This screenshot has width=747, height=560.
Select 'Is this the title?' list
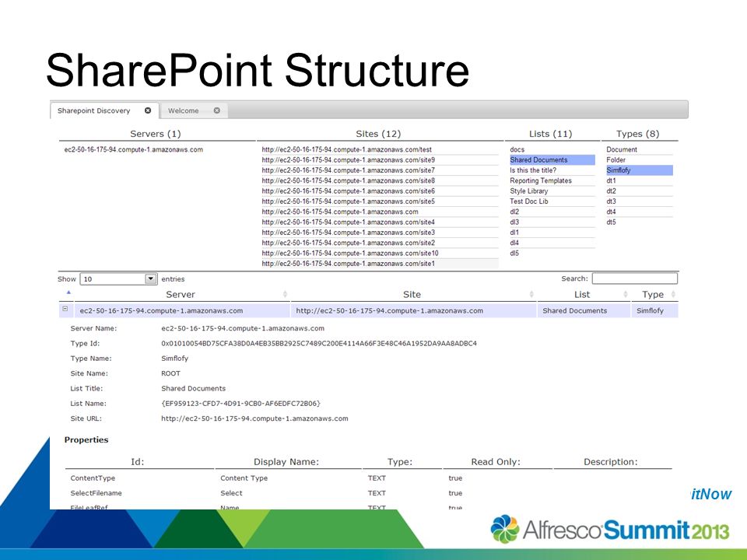coord(532,170)
